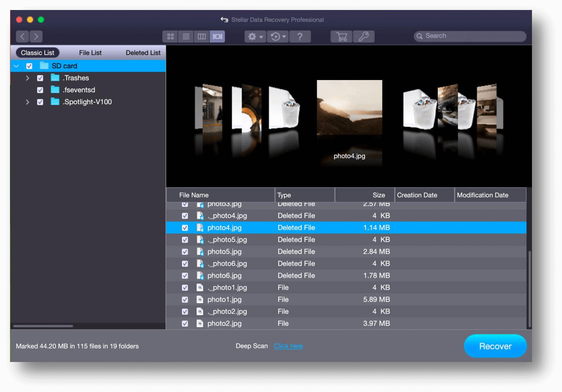Select the column view icon

[x=202, y=36]
